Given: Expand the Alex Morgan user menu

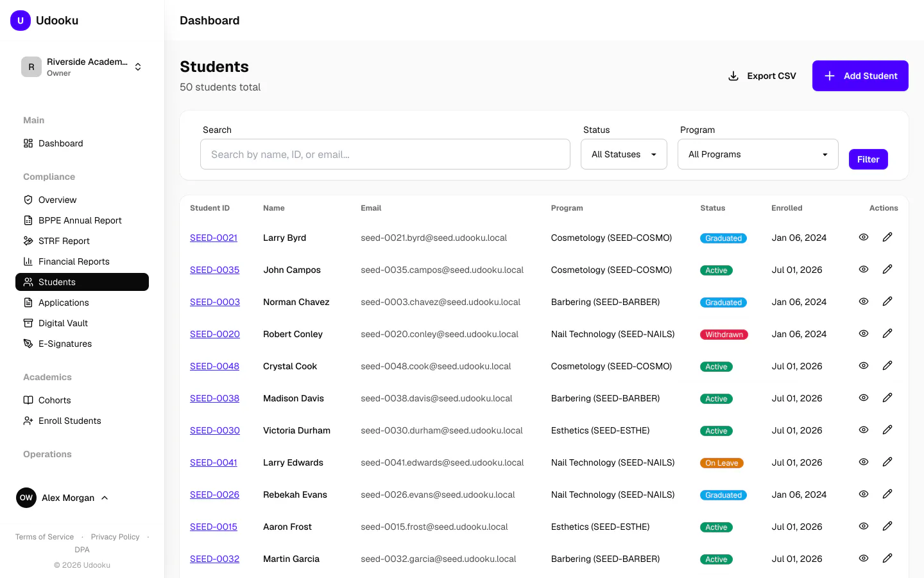Looking at the screenshot, I should pyautogui.click(x=63, y=498).
